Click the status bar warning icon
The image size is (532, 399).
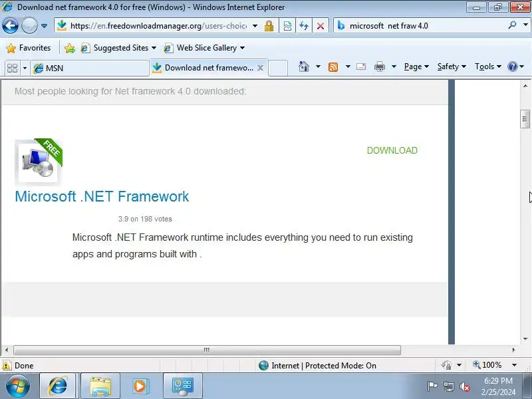pos(7,365)
